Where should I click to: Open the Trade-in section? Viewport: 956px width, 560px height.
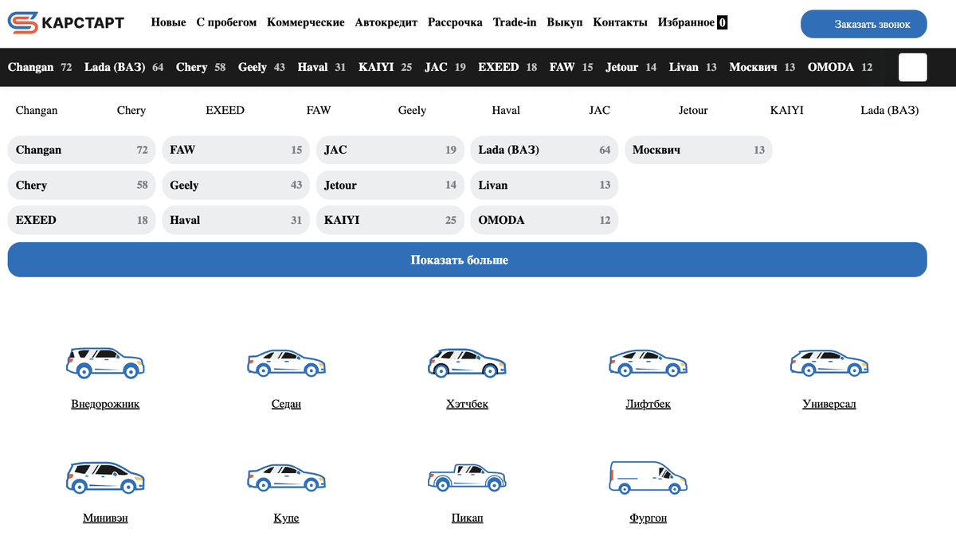pyautogui.click(x=515, y=22)
